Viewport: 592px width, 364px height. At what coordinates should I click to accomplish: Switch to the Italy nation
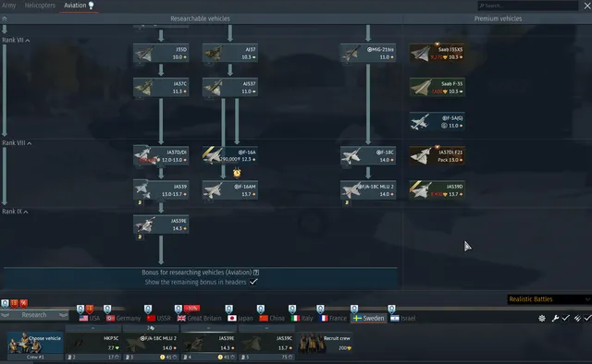[x=302, y=319]
